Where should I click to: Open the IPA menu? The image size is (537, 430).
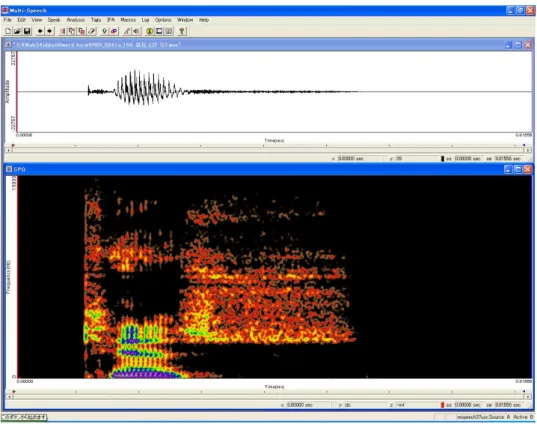coord(111,20)
